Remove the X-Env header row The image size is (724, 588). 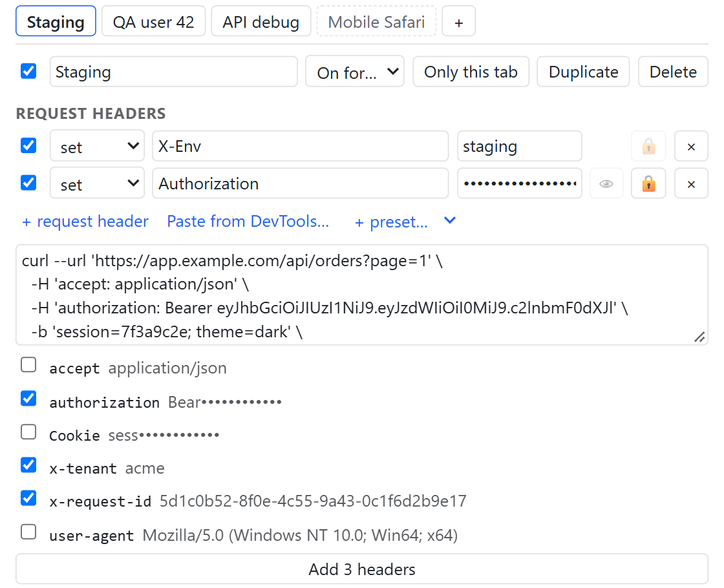(691, 146)
